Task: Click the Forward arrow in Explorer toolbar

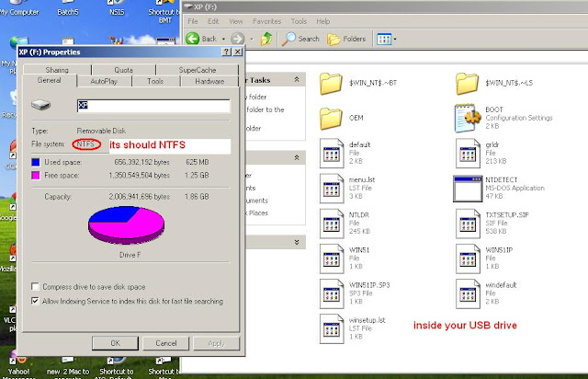Action: click(x=237, y=39)
